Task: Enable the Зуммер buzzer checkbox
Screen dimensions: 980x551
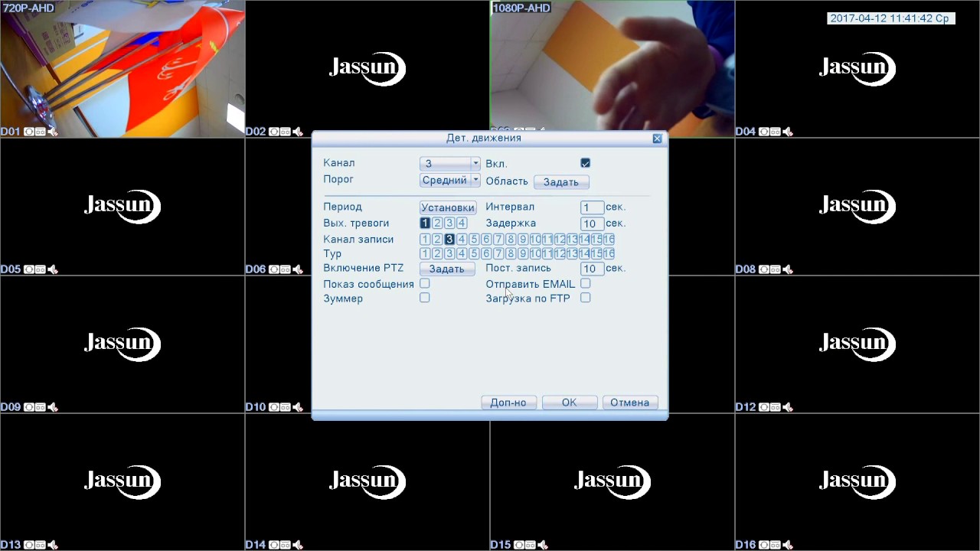Action: 425,298
